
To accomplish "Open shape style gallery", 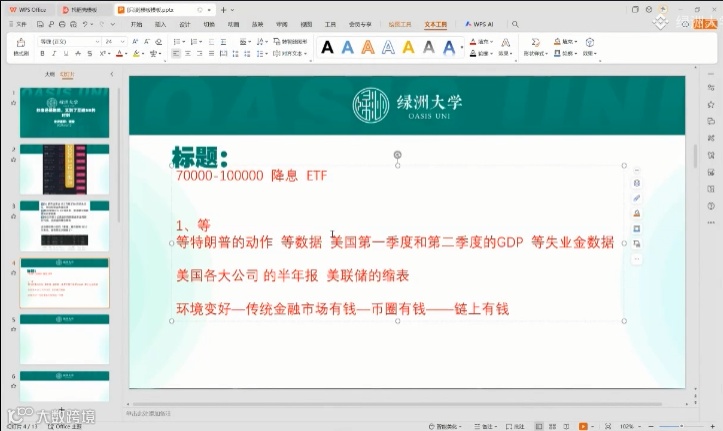I will (x=535, y=47).
